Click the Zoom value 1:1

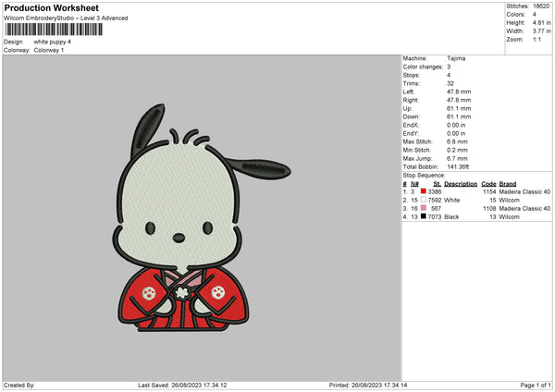coord(536,39)
